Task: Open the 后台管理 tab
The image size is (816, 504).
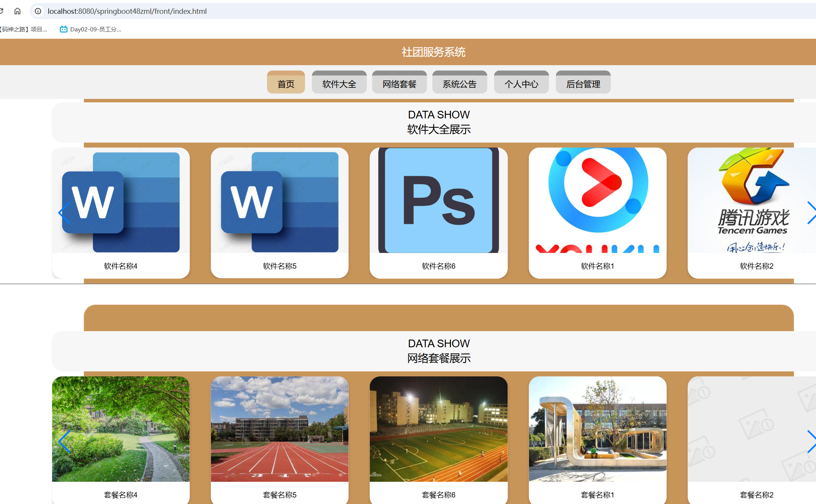Action: [583, 82]
